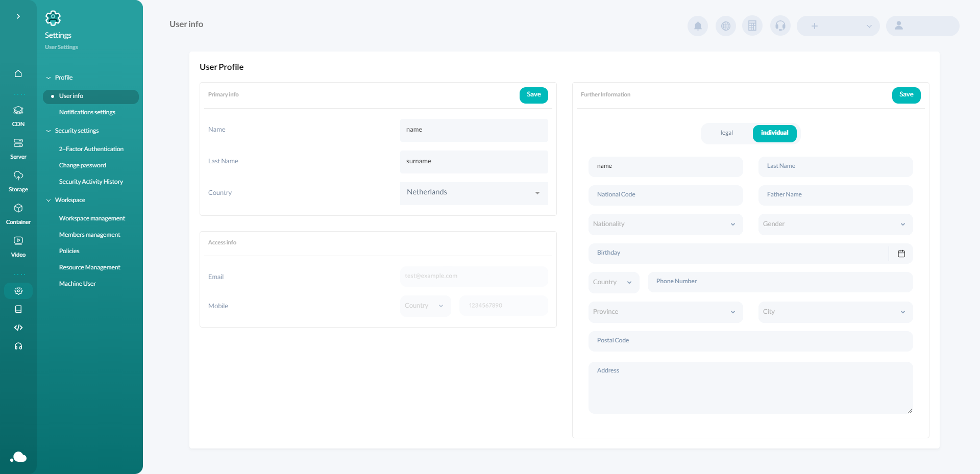
Task: Click the Phone Number field
Action: point(780,282)
